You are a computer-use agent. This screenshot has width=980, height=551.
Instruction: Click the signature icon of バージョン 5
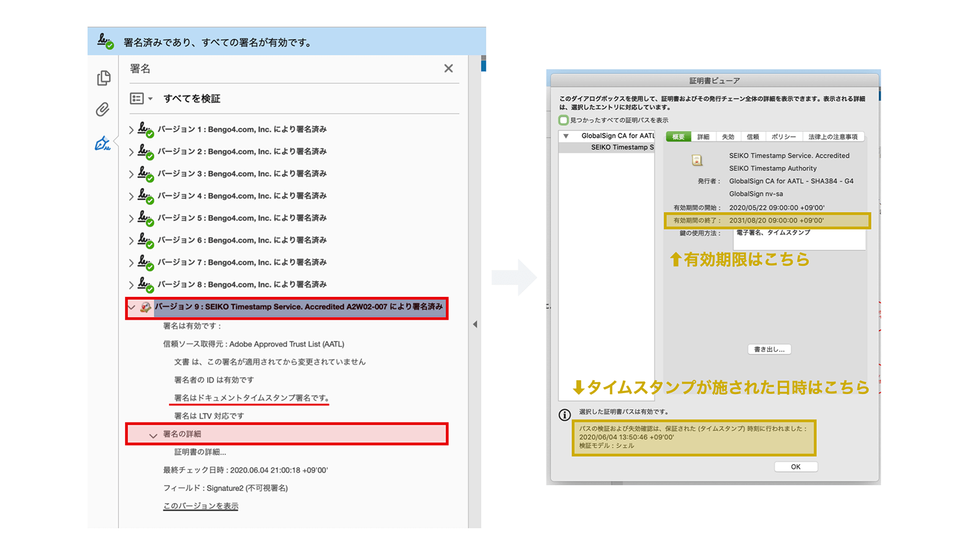tap(146, 217)
